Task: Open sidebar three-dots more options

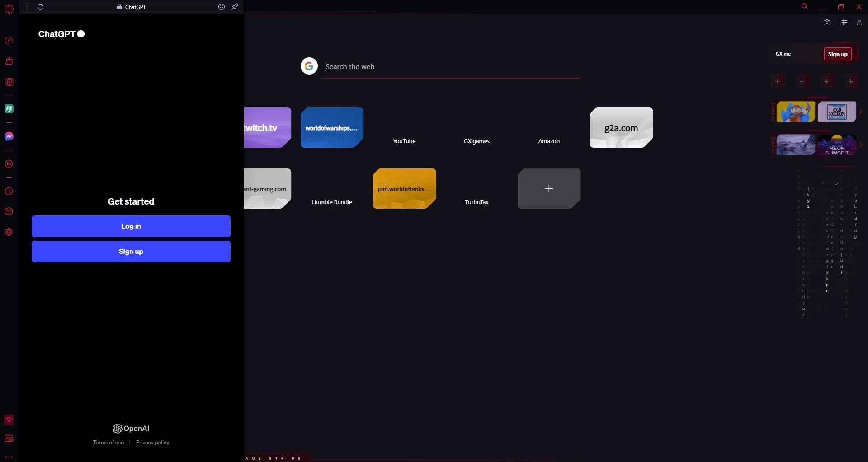Action: tap(9, 457)
